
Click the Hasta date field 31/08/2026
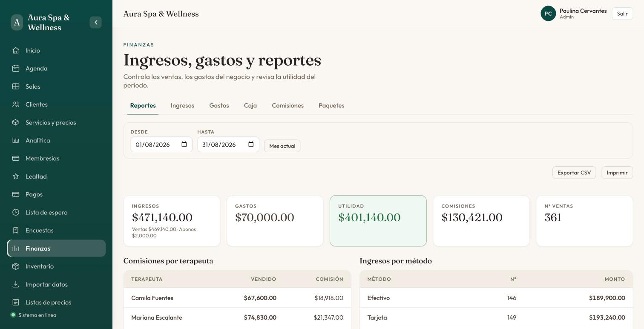pyautogui.click(x=228, y=144)
